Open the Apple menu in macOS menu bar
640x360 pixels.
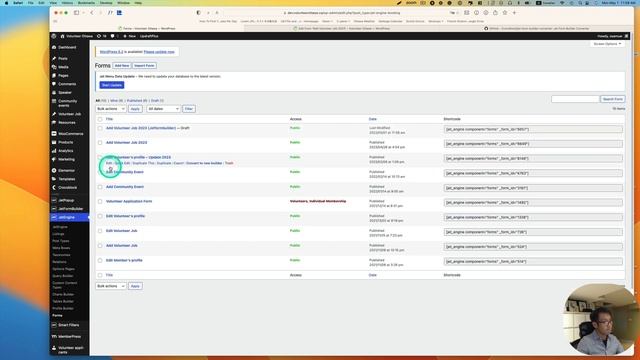point(6,3)
